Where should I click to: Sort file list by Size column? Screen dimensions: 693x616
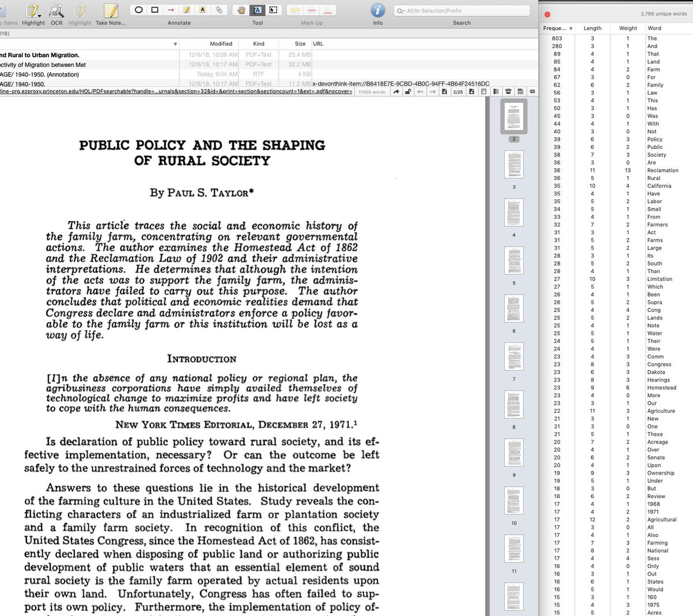[300, 44]
